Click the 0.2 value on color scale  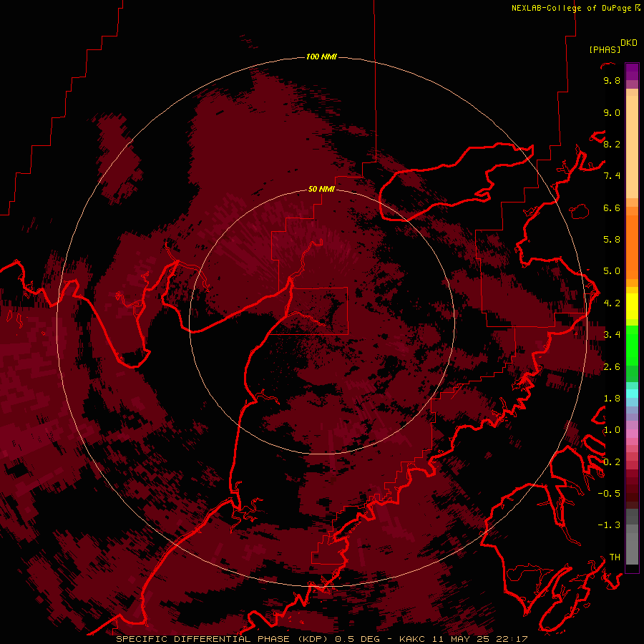(612, 462)
